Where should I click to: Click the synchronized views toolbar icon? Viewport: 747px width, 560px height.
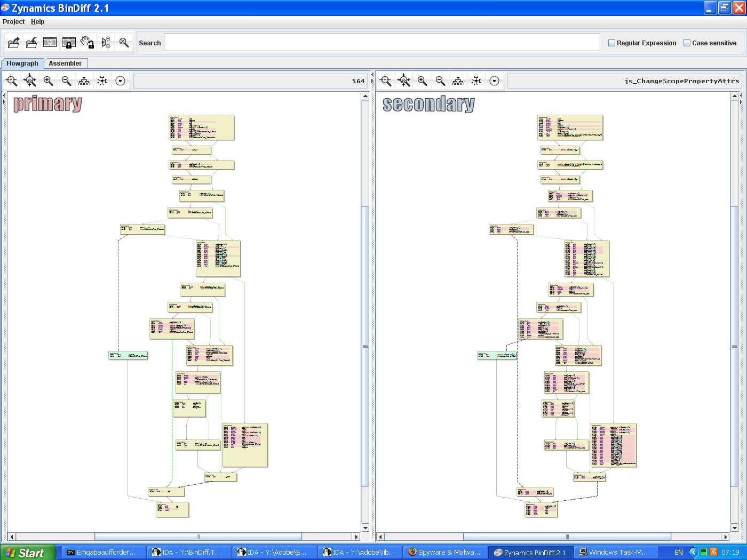[x=50, y=42]
